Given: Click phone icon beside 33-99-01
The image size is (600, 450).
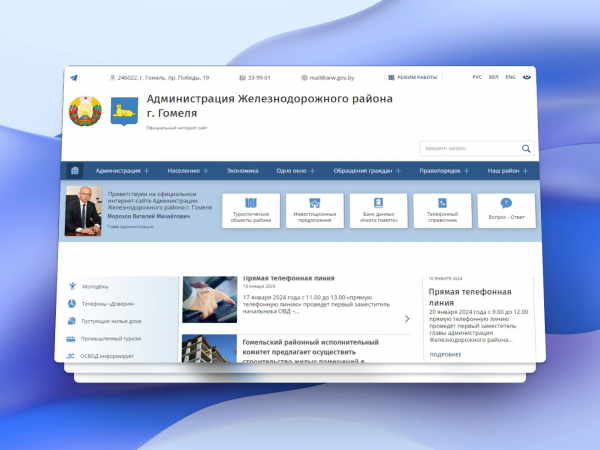Looking at the screenshot, I should pos(242,78).
